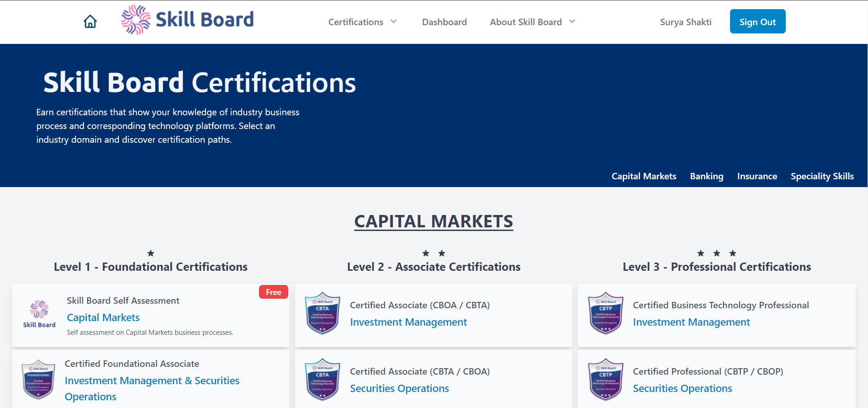
Task: Click CBTA badge for Securities Operations associate
Action: [x=323, y=380]
